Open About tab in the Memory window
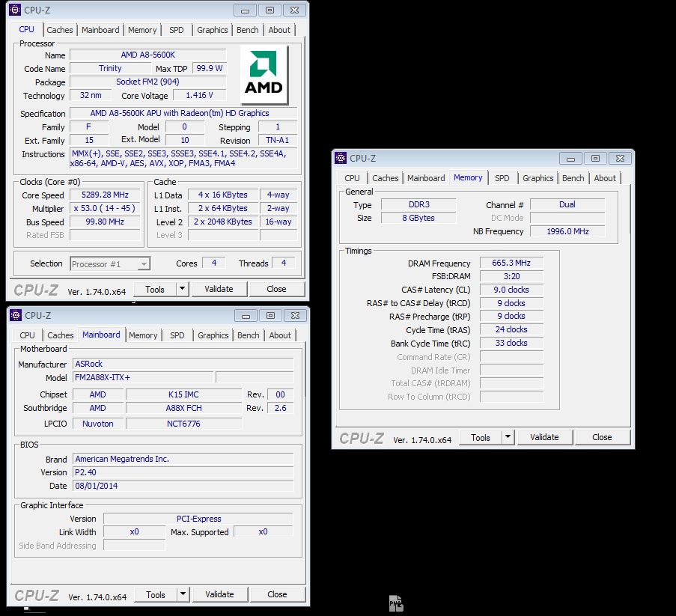 [606, 178]
